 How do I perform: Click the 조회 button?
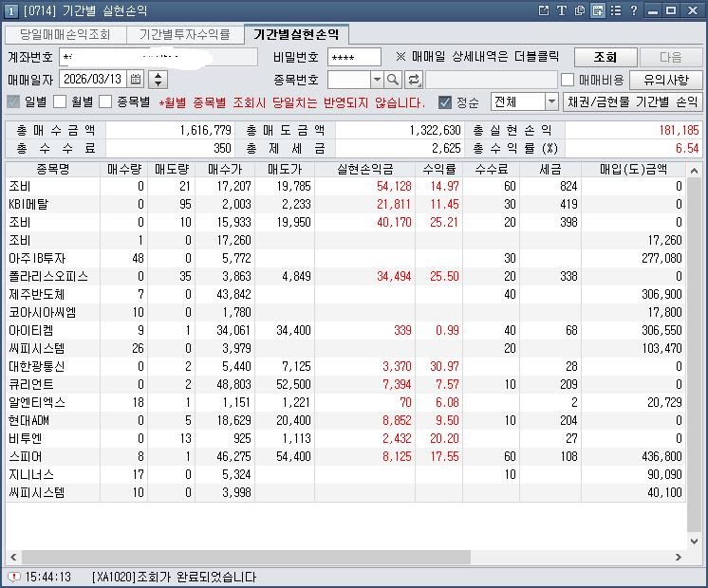[606, 57]
